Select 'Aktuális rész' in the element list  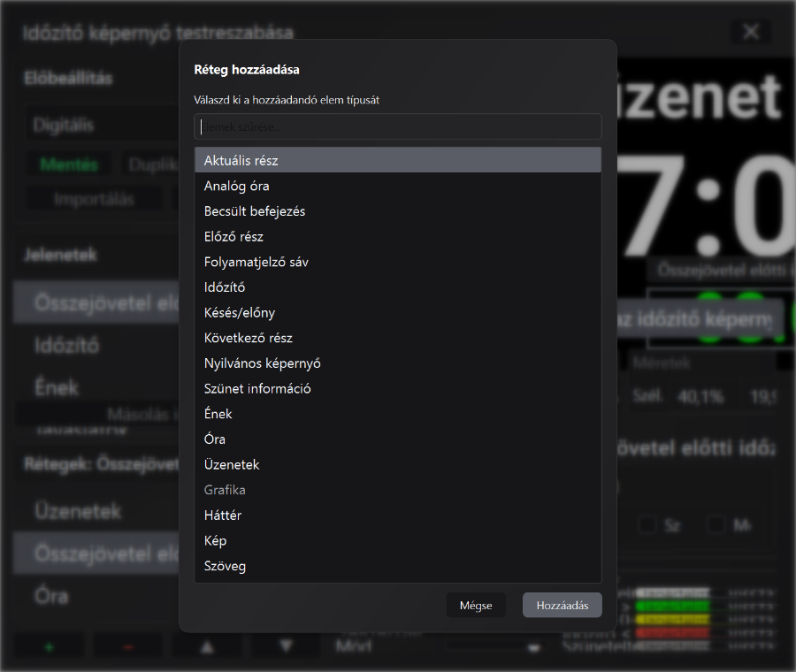coord(398,160)
